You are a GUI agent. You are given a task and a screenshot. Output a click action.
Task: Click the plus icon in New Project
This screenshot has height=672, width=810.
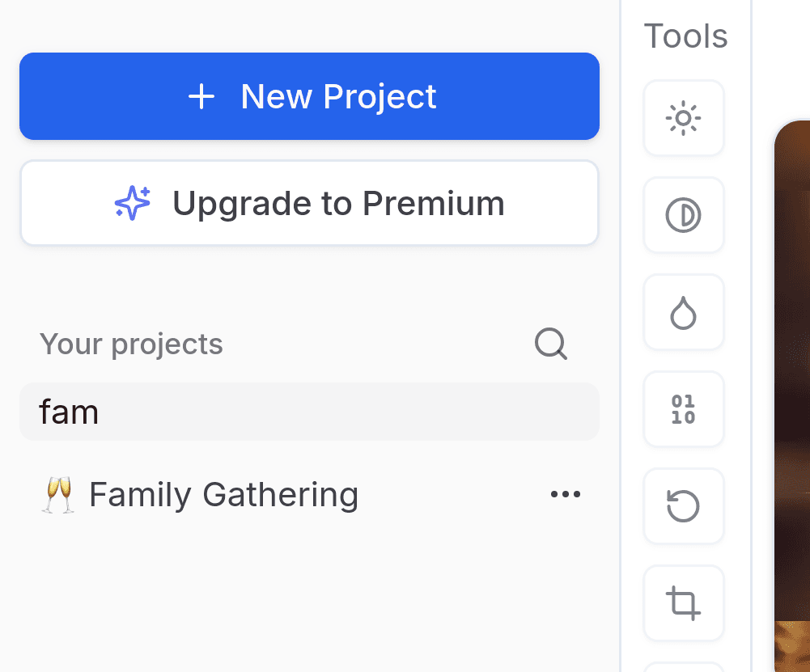point(201,96)
